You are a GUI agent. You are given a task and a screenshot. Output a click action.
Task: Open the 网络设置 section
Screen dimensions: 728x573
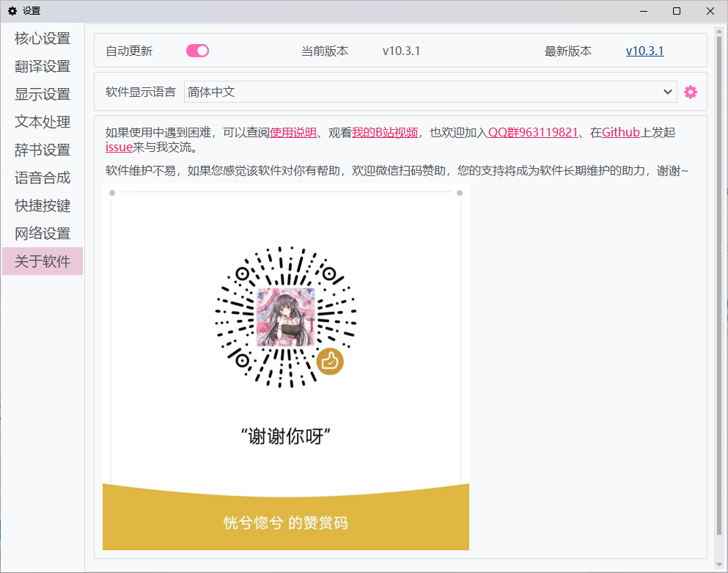point(41,233)
